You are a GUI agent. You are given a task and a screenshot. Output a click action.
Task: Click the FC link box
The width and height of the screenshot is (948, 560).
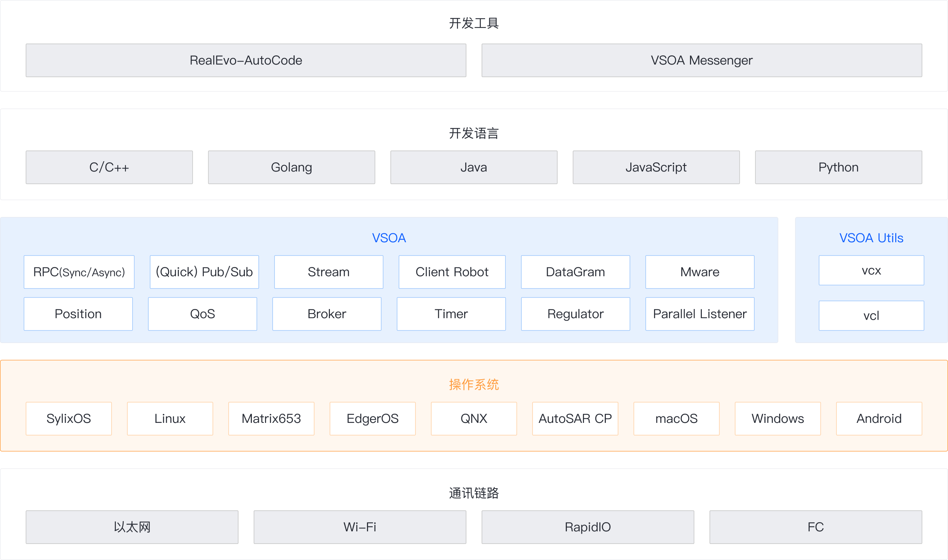pos(816,527)
